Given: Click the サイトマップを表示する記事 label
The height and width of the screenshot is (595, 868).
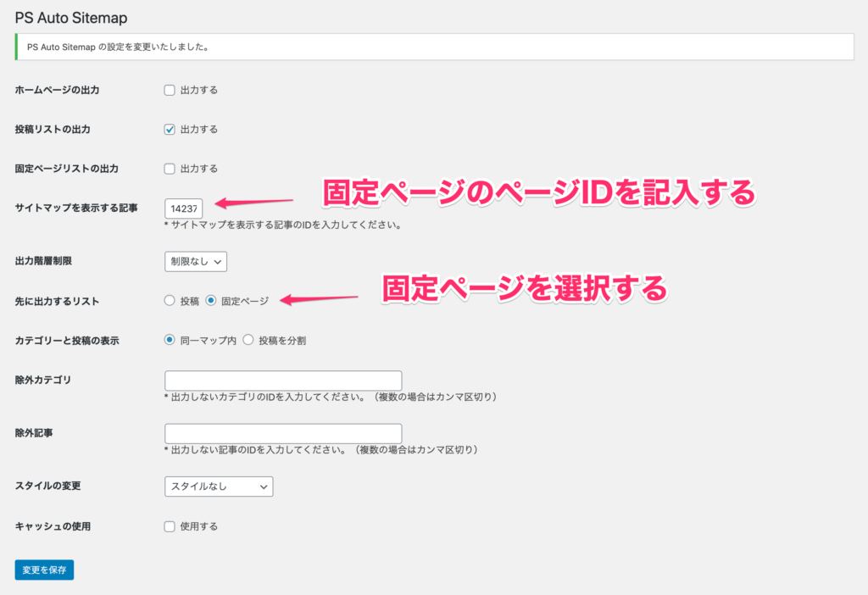Looking at the screenshot, I should [76, 209].
